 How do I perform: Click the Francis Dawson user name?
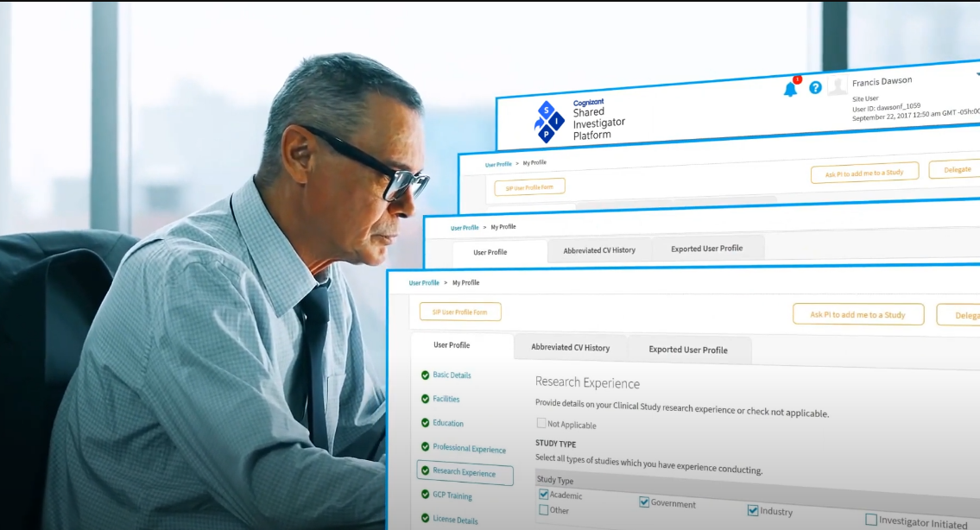click(882, 82)
